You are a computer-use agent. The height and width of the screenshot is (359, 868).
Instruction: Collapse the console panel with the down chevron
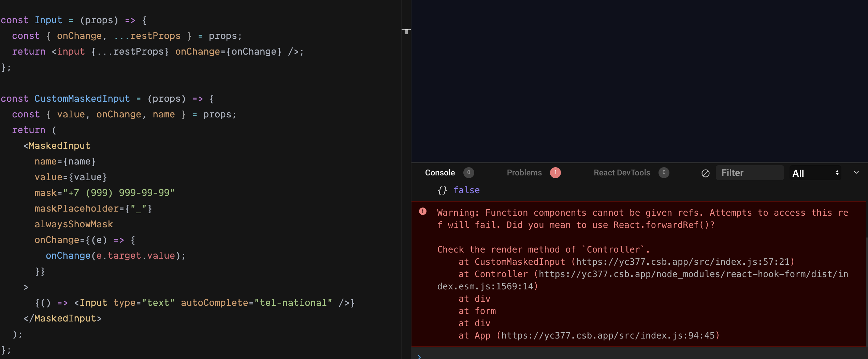tap(856, 172)
